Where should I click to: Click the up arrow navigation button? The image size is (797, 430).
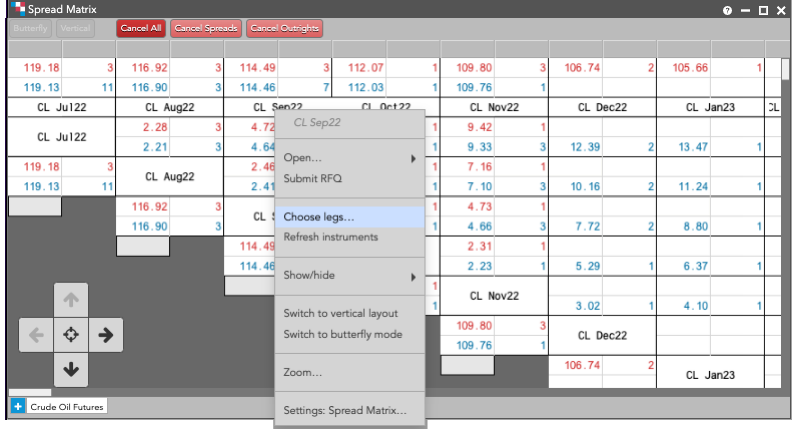[x=71, y=300]
